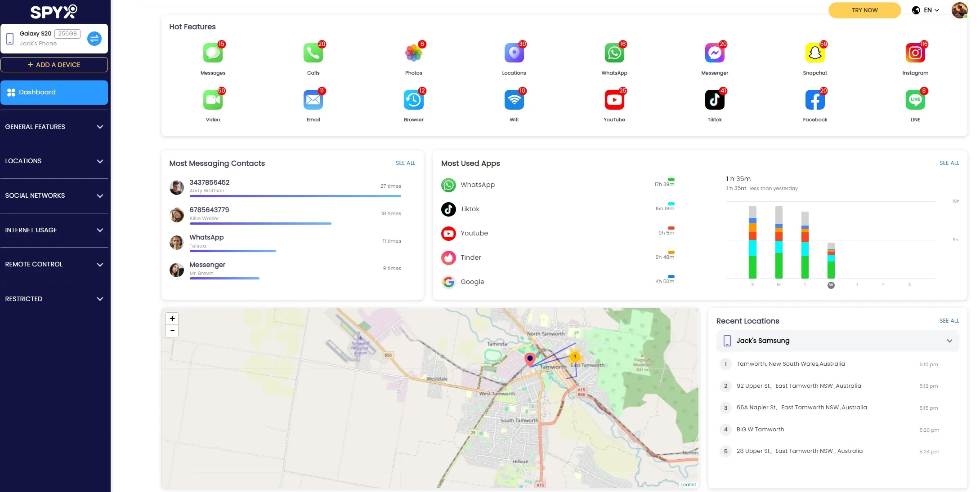This screenshot has height=492, width=980.
Task: Open the Video feature icon
Action: 213,100
